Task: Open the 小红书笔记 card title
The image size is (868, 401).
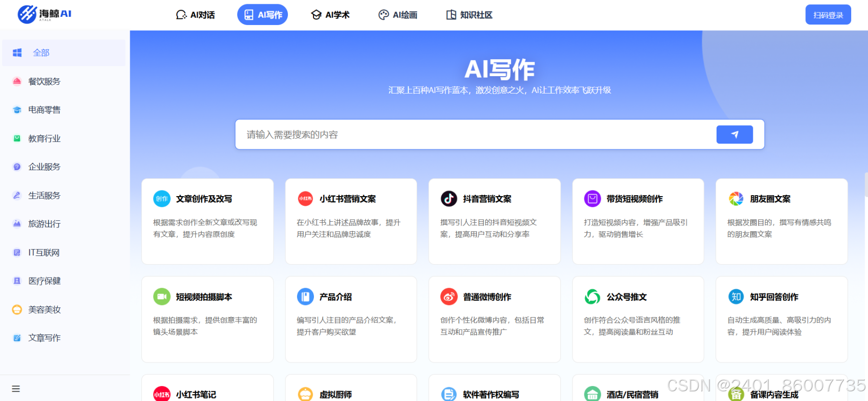Action: pos(196,395)
